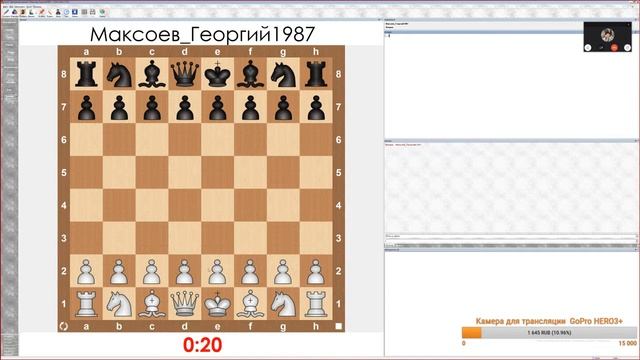Viewport: 640px width, 360px height.
Task: Click the empty d4 square
Action: [184, 205]
